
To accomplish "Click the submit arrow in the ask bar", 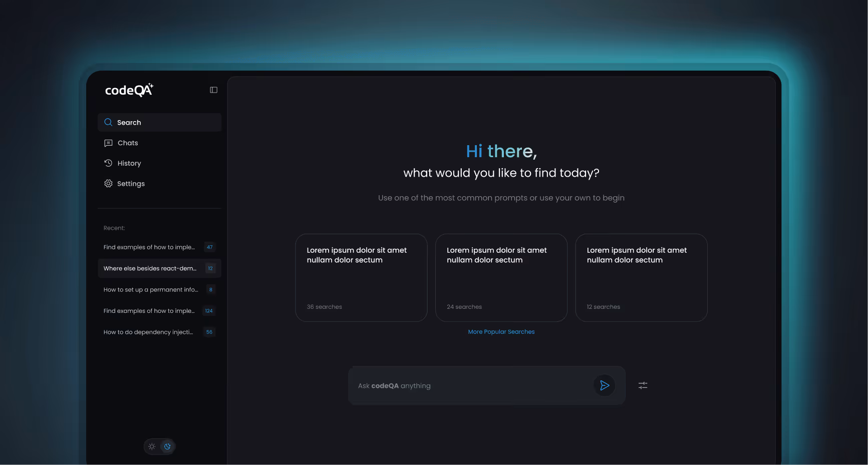I will [x=605, y=385].
